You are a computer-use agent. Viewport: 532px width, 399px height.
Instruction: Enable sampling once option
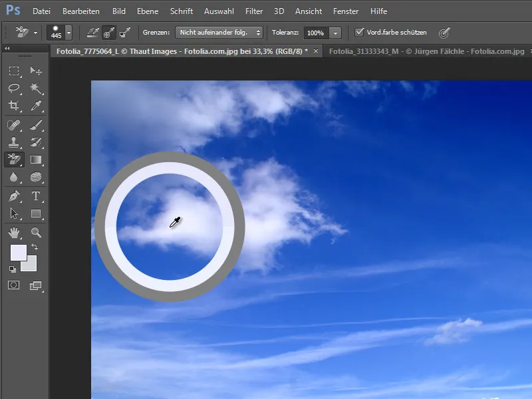108,33
